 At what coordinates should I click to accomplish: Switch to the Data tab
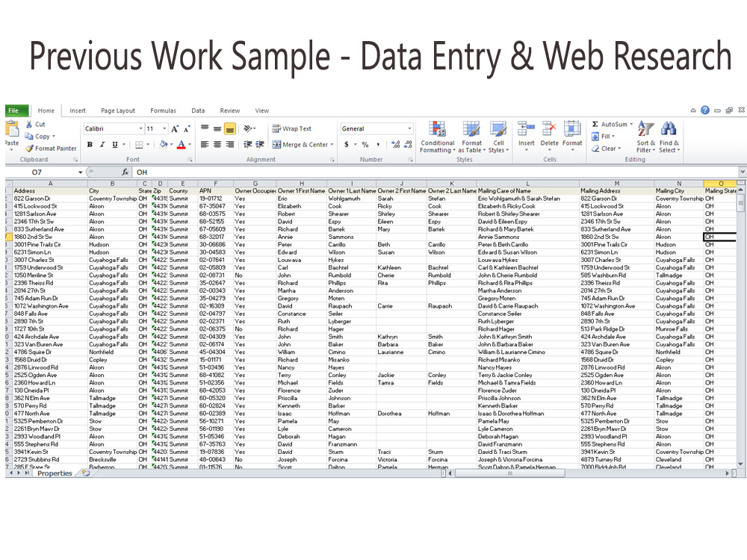click(x=198, y=111)
